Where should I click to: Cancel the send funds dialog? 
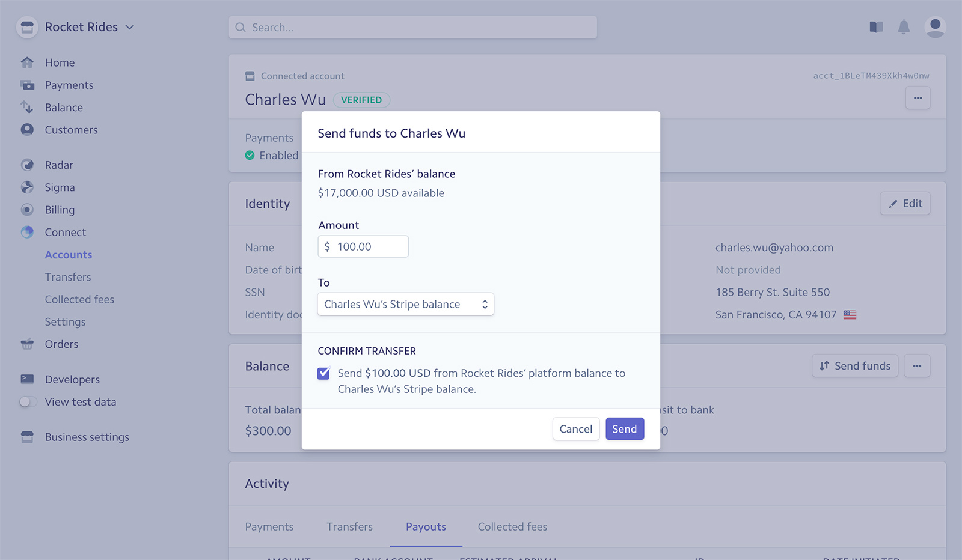(576, 429)
